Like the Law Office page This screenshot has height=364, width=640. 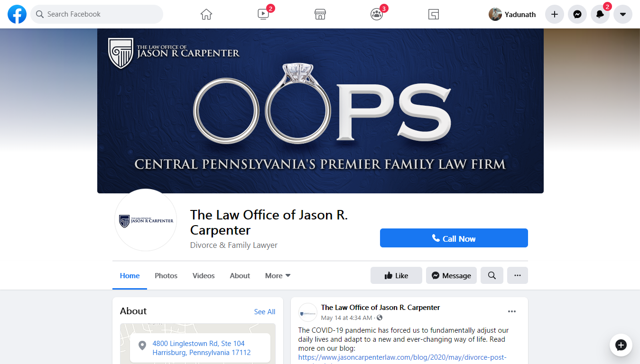pyautogui.click(x=396, y=275)
